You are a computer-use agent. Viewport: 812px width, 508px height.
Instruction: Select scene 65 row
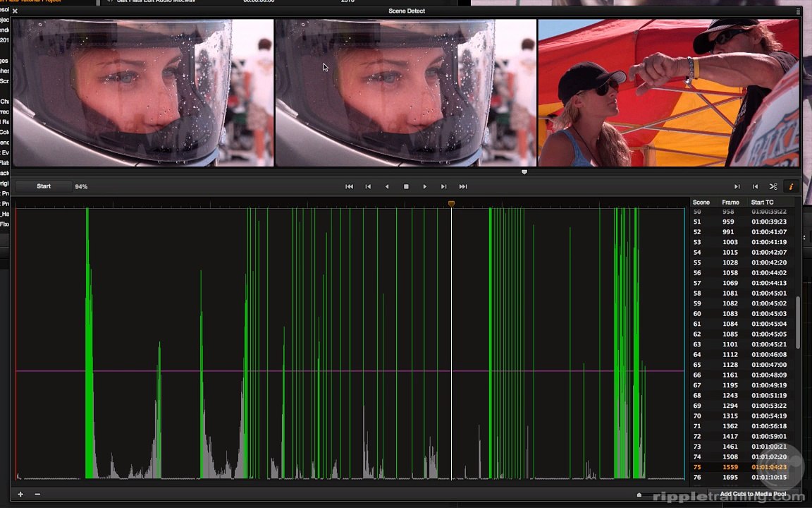743,365
